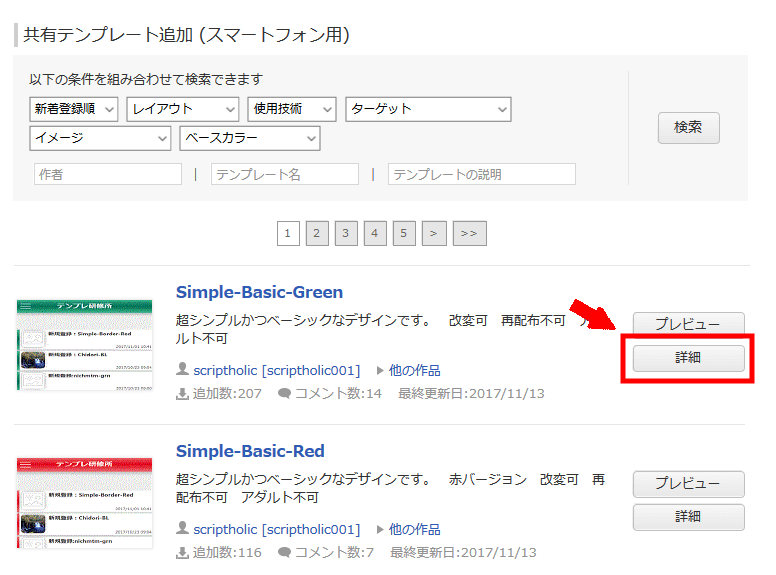Click the Simple-Basic-Green thumbnail image
Image resolution: width=776 pixels, height=575 pixels.
[85, 345]
